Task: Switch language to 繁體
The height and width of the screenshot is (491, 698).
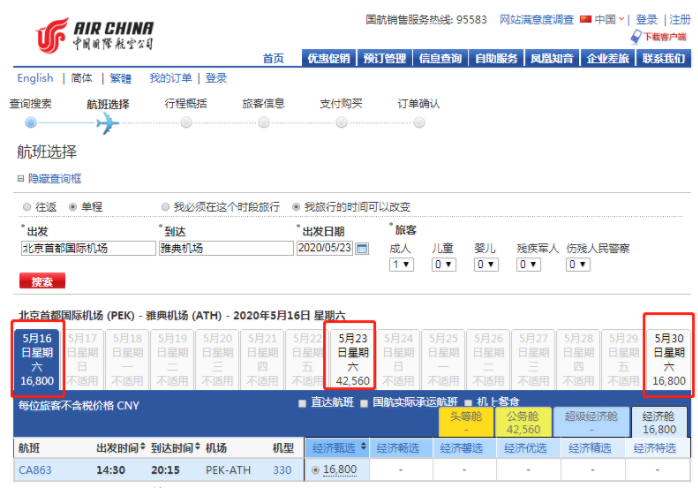Action: pyautogui.click(x=121, y=78)
